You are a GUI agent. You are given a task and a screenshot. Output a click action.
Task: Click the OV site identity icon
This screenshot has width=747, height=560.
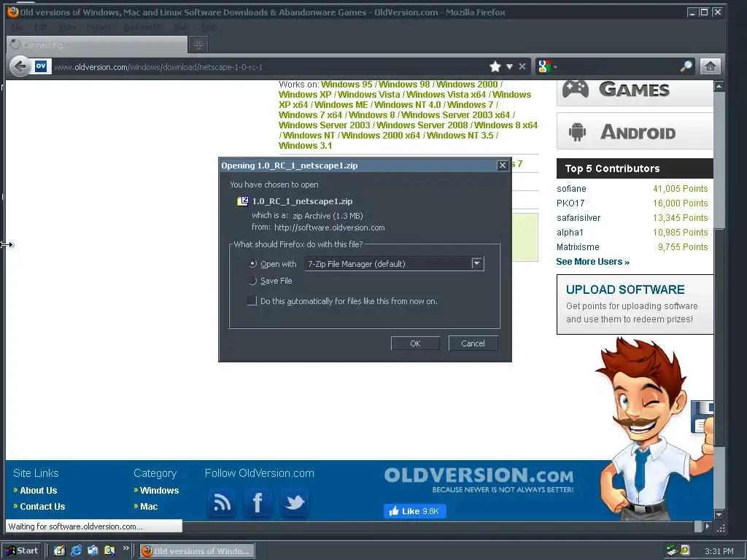coord(41,66)
